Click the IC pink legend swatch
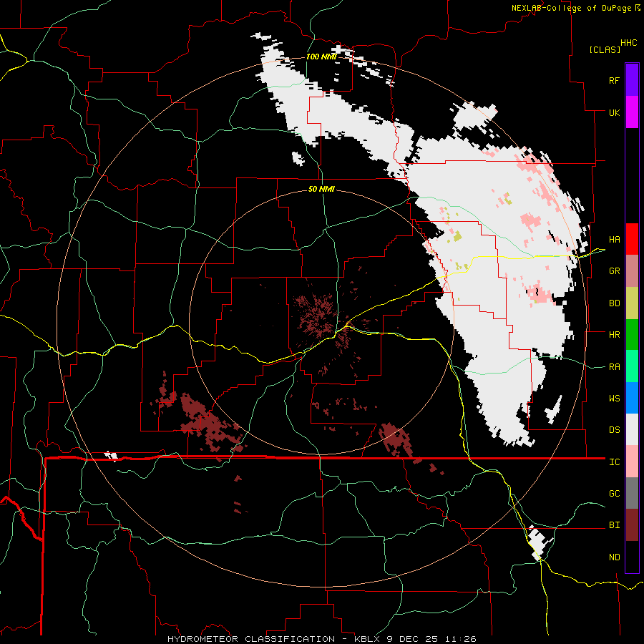This screenshot has height=644, width=644. tap(632, 462)
